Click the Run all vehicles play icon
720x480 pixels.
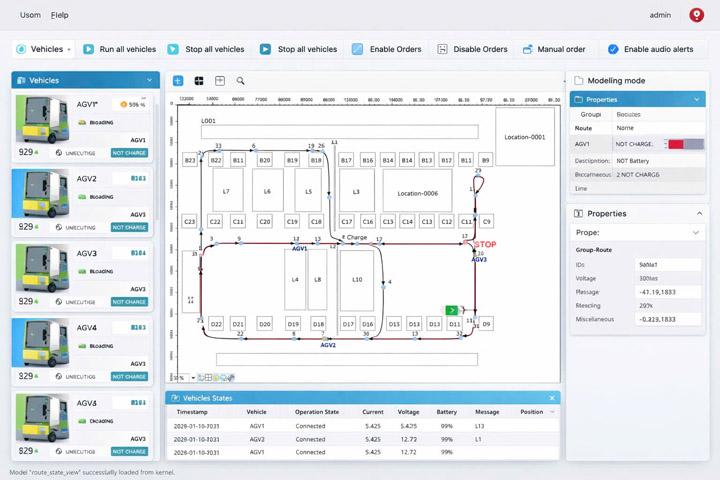coord(89,49)
